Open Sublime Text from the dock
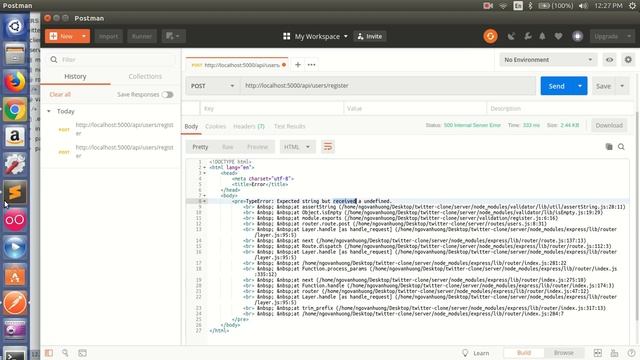This screenshot has height=360, width=640. coord(15,192)
